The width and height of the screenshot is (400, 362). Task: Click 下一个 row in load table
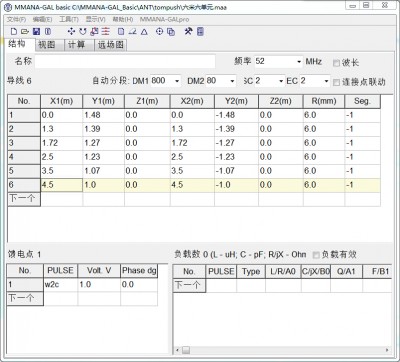(x=189, y=286)
